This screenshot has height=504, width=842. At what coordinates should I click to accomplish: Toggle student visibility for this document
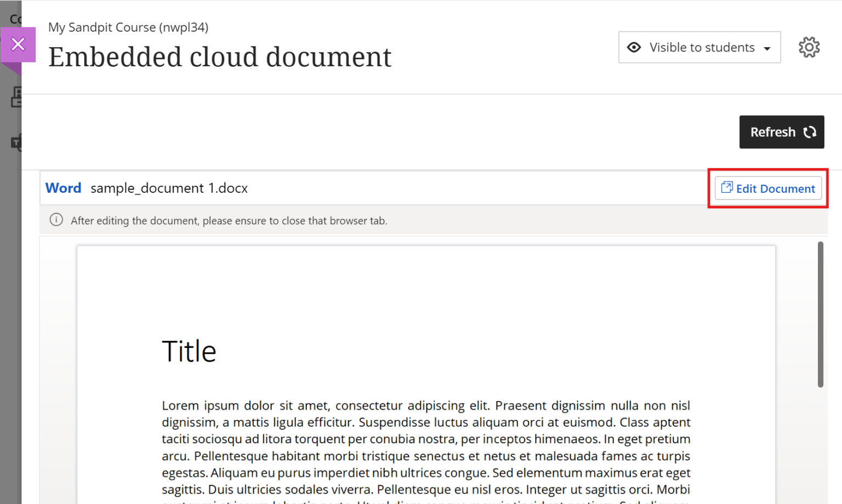(699, 47)
